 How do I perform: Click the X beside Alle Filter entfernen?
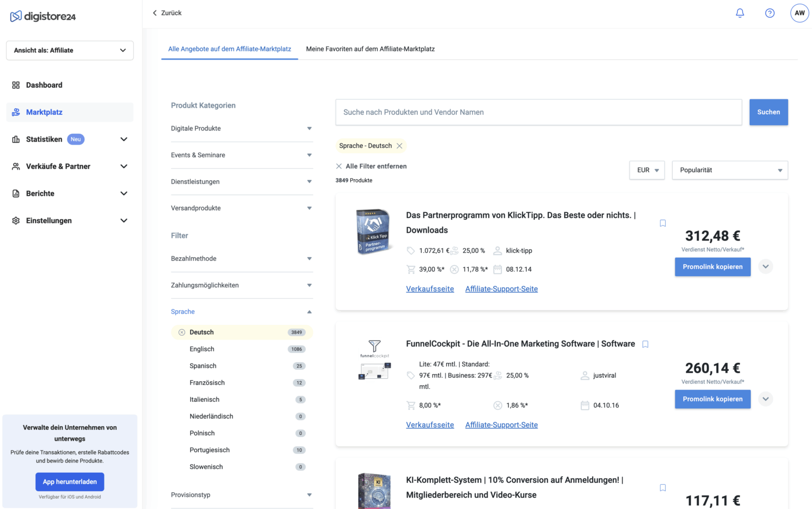339,166
